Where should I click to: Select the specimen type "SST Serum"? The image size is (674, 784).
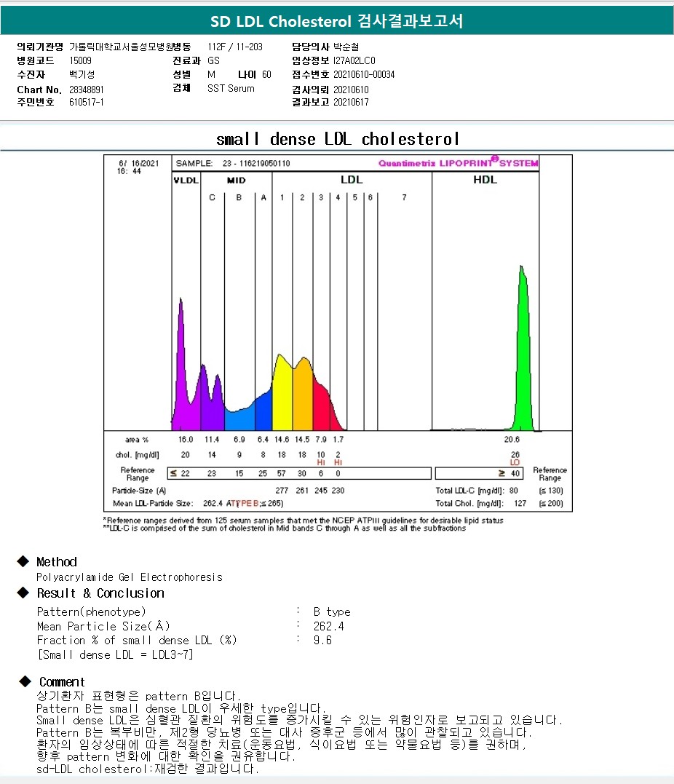tap(231, 89)
